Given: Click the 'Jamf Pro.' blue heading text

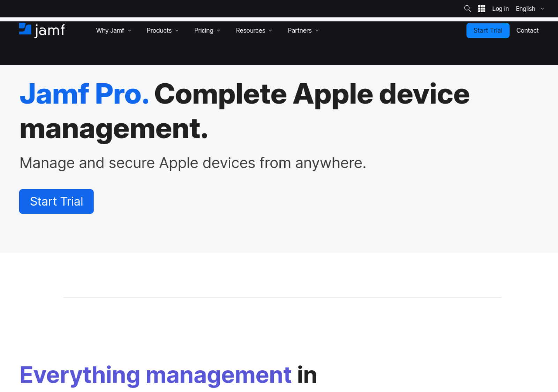Looking at the screenshot, I should 84,94.
